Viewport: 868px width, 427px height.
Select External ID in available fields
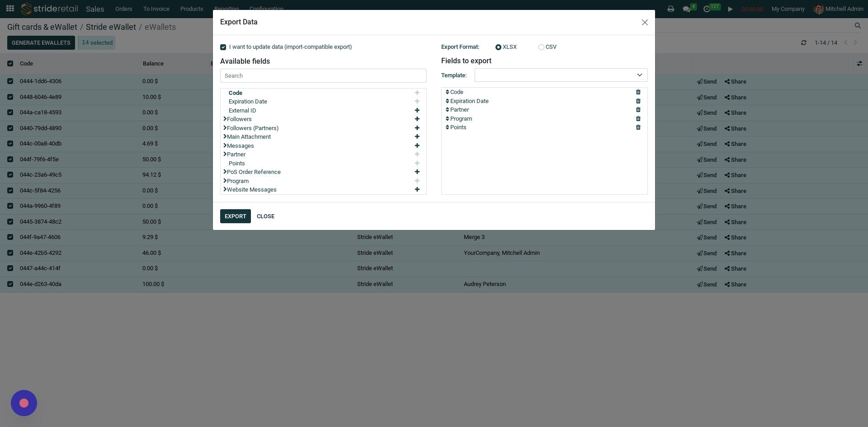(x=242, y=111)
